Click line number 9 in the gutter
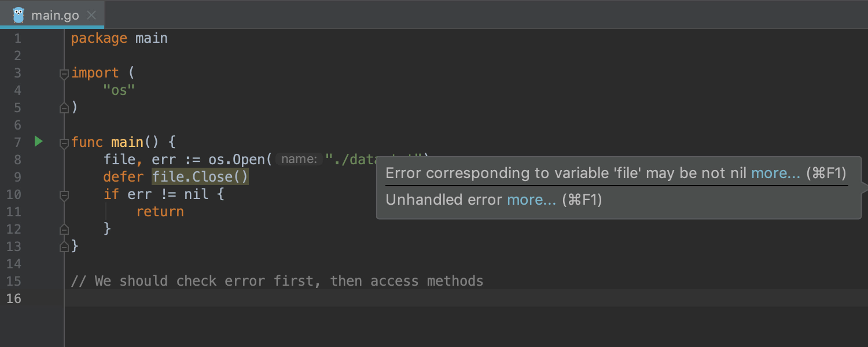The width and height of the screenshot is (868, 347). point(17,177)
